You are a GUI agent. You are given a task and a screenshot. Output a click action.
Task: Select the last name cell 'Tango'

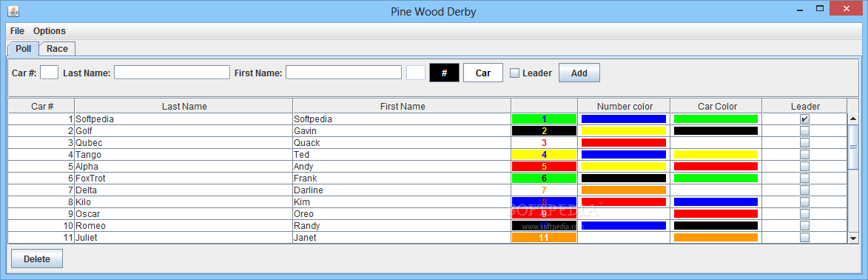184,154
